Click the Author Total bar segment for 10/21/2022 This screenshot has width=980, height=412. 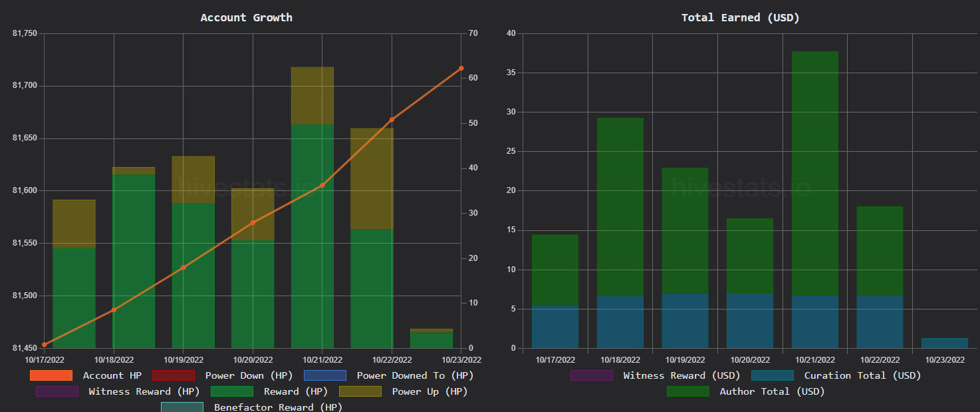(815, 173)
